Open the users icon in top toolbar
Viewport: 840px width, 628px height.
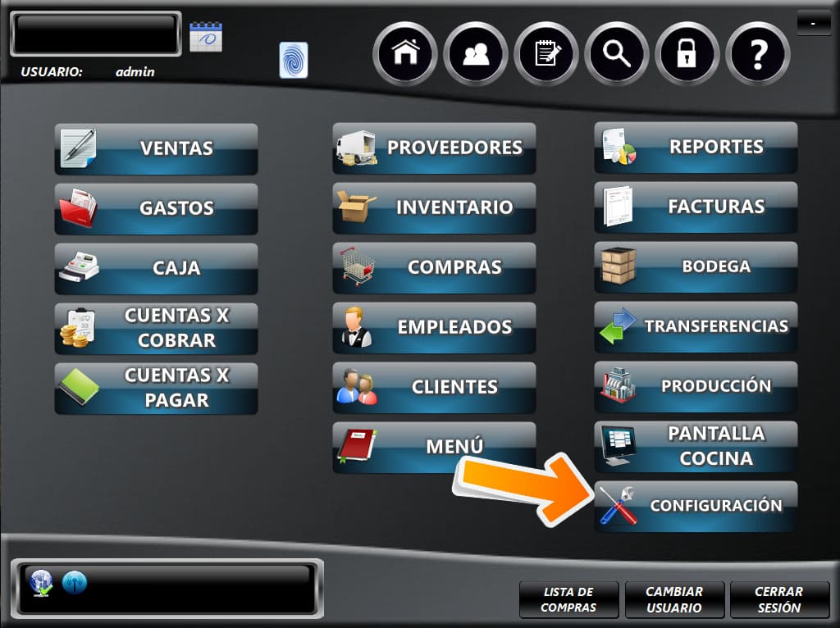click(x=476, y=54)
